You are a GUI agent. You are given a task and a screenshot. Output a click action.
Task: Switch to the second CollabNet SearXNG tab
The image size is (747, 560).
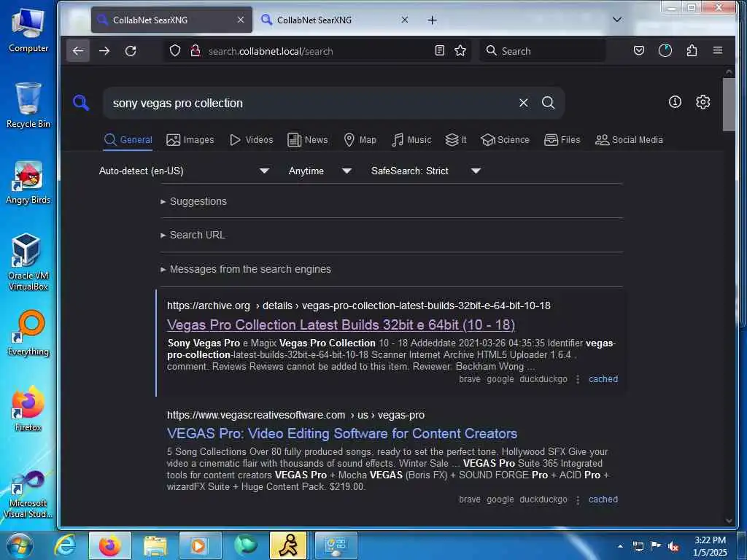(334, 20)
